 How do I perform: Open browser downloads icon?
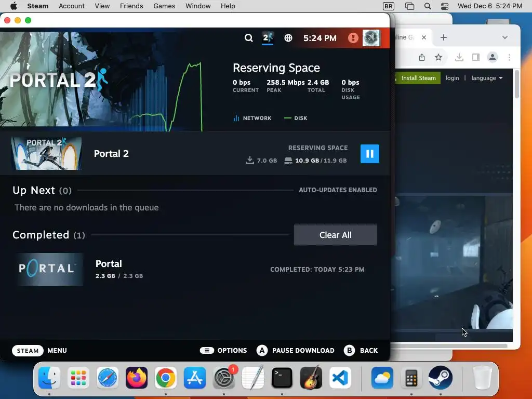pyautogui.click(x=459, y=57)
